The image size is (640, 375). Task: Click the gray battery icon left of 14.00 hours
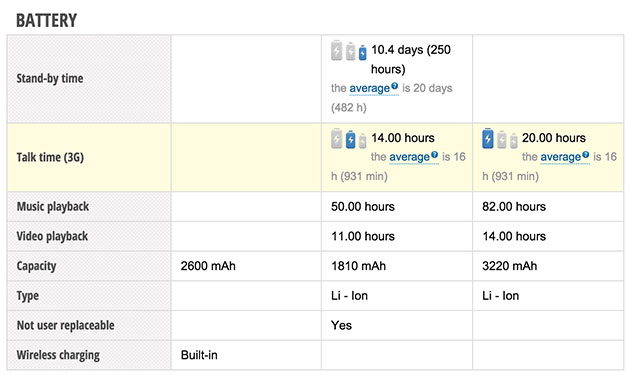coord(336,139)
